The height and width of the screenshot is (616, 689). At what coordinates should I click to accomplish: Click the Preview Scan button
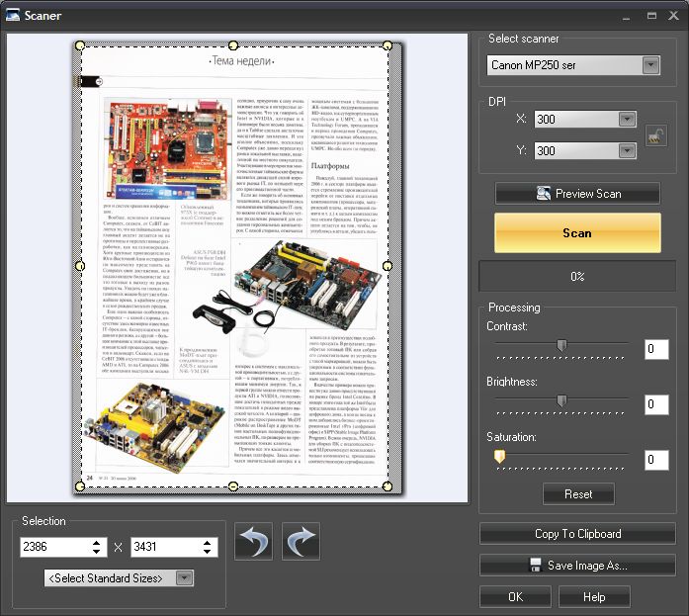click(577, 194)
